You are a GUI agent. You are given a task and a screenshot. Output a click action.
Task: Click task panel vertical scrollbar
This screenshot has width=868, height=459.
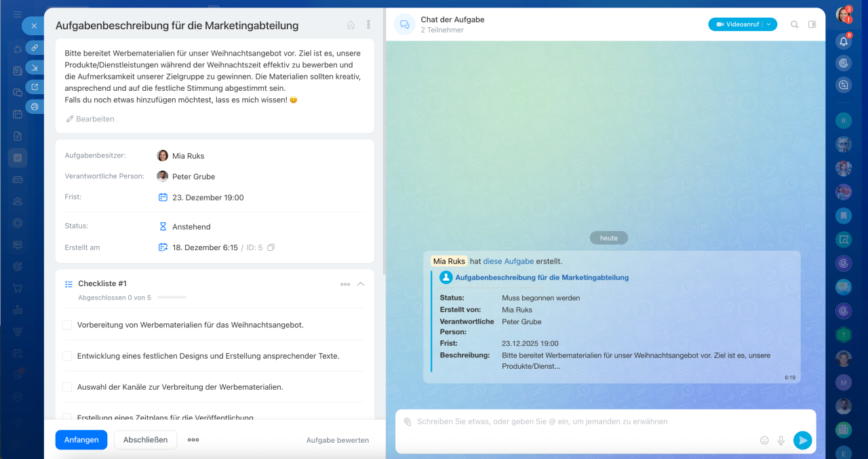(384, 141)
